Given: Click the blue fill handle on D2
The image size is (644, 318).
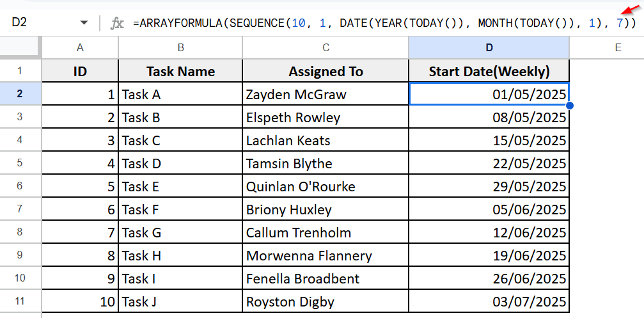Looking at the screenshot, I should point(569,106).
